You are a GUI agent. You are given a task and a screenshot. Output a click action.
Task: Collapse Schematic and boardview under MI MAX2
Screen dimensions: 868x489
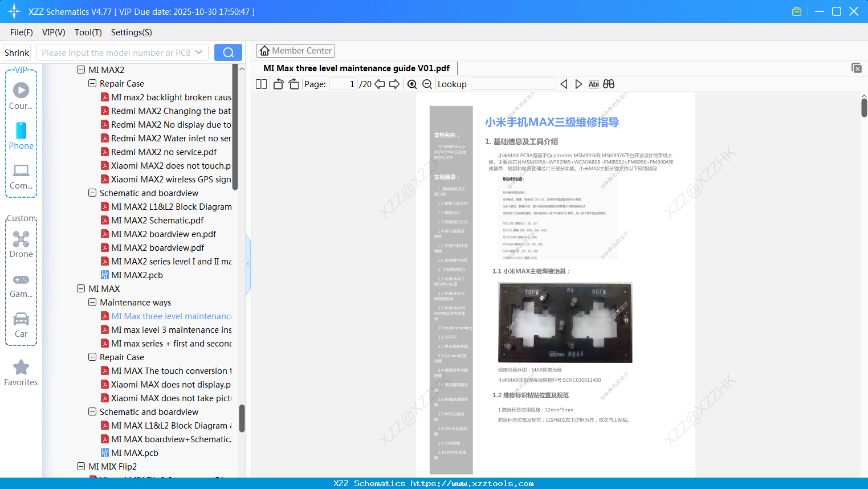[x=92, y=193]
